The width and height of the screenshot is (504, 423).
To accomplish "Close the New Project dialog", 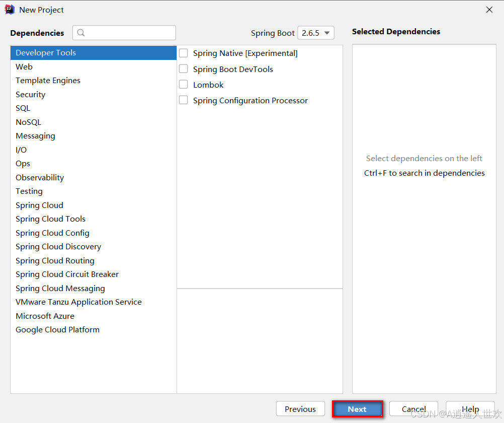I will (489, 10).
